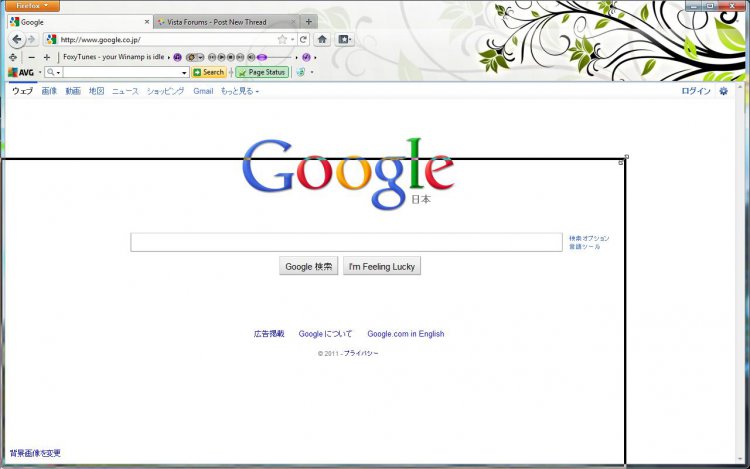
Task: Click the FoxyTunes move/position cross icon
Action: point(13,57)
